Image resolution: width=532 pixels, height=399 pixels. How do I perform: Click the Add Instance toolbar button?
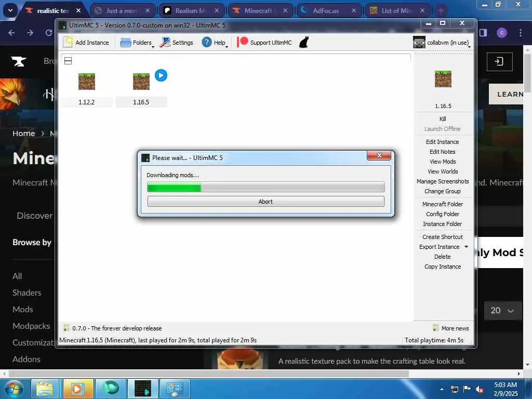tap(86, 43)
